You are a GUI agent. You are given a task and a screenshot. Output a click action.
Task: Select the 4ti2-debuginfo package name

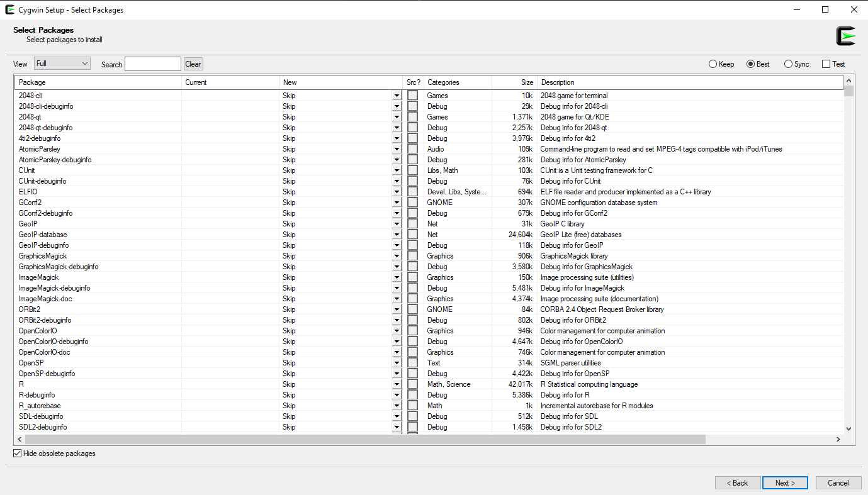[40, 138]
